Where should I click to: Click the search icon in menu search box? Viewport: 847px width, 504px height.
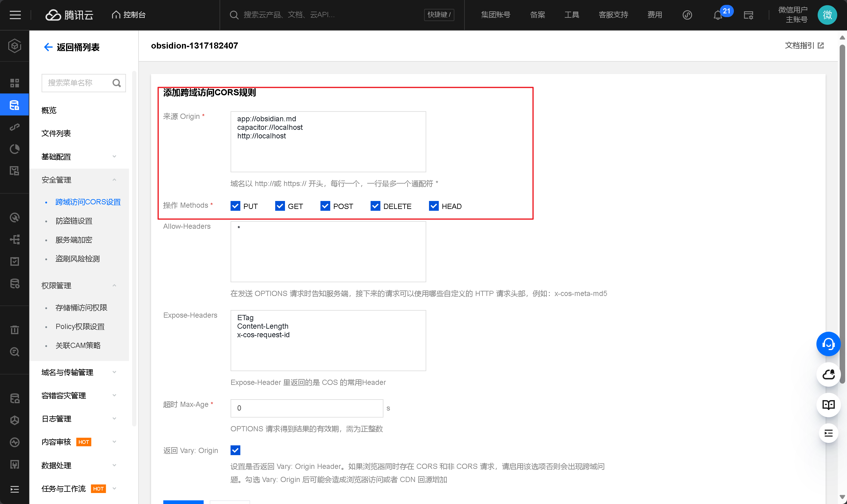[x=117, y=83]
